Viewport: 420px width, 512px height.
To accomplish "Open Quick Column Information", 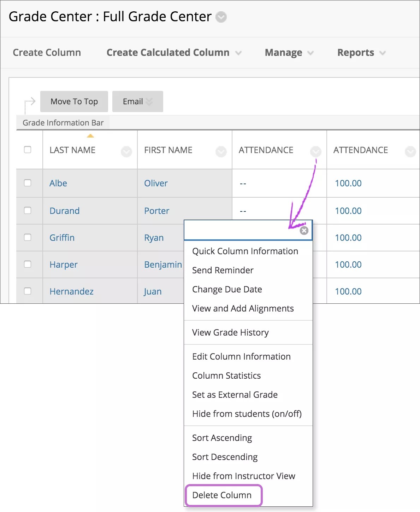I will coord(245,251).
